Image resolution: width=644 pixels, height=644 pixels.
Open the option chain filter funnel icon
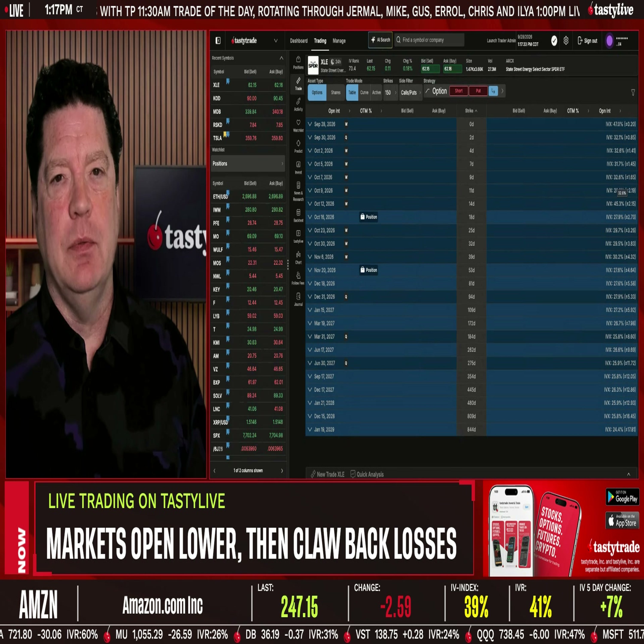[633, 92]
